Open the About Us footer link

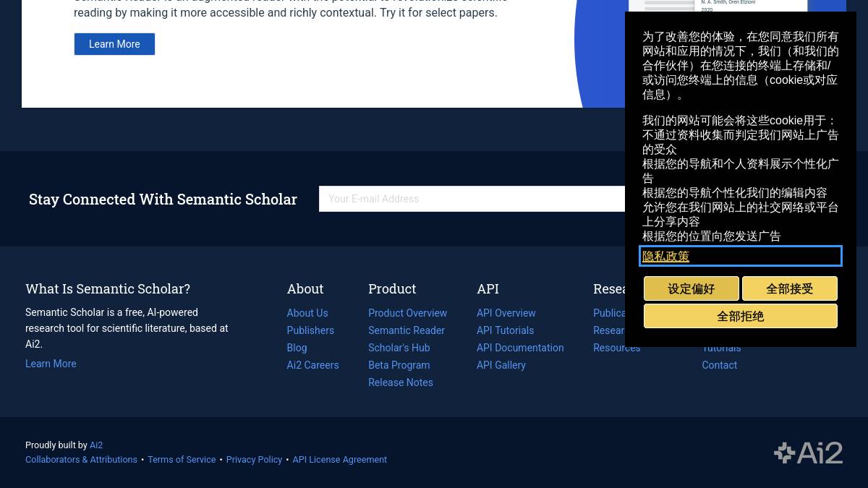coord(307,313)
